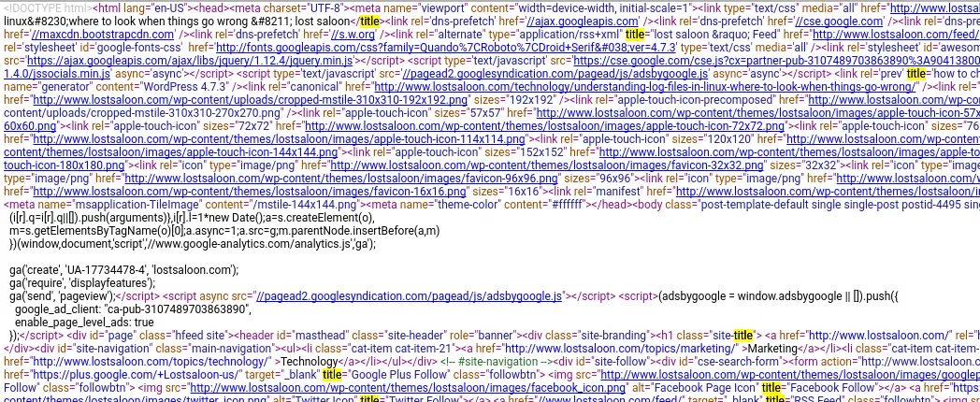Select the theme-color value '#ffffff'
The image size is (980, 402).
[x=565, y=205]
